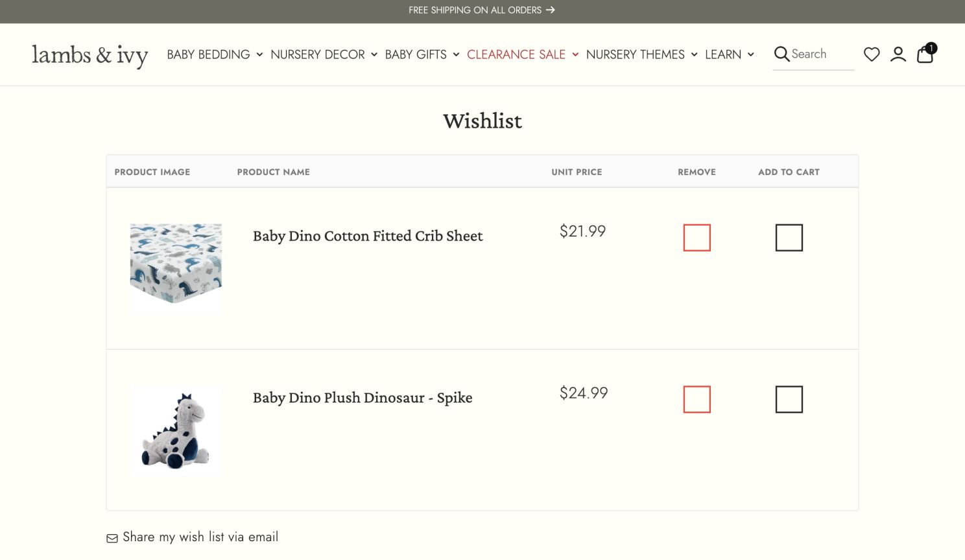This screenshot has width=965, height=560.
Task: Check Remove box for Baby Dino Crib Sheet
Action: [697, 238]
